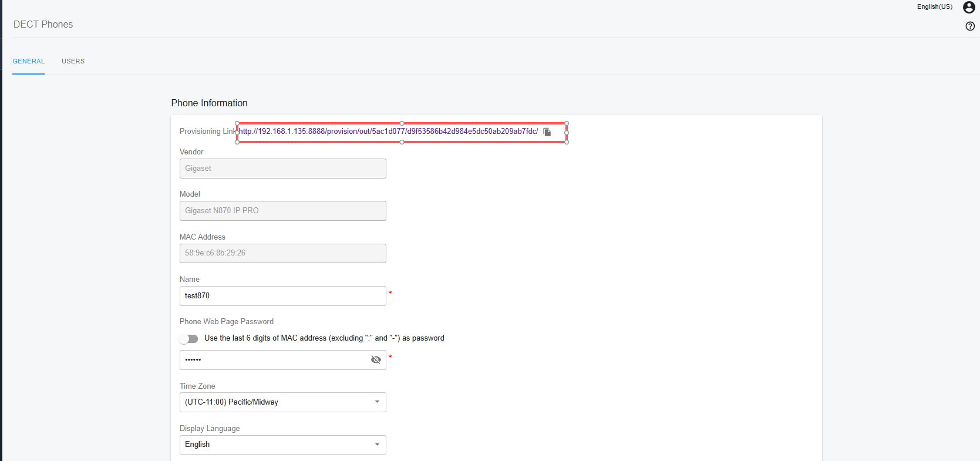The image size is (980, 461).
Task: Enable using MAC digits as password
Action: [189, 339]
